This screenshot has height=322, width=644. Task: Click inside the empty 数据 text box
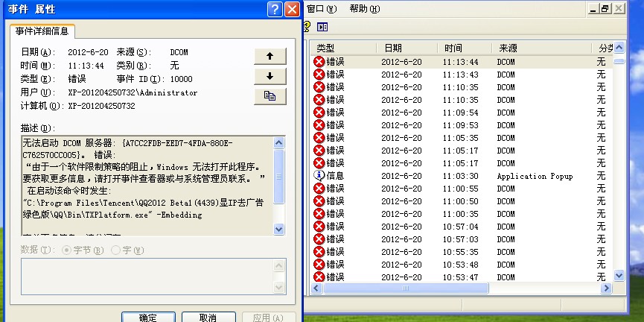click(x=148, y=277)
